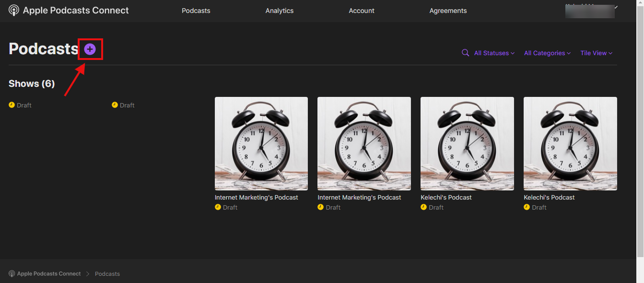644x283 pixels.
Task: Go to the Analytics section
Action: pyautogui.click(x=280, y=11)
